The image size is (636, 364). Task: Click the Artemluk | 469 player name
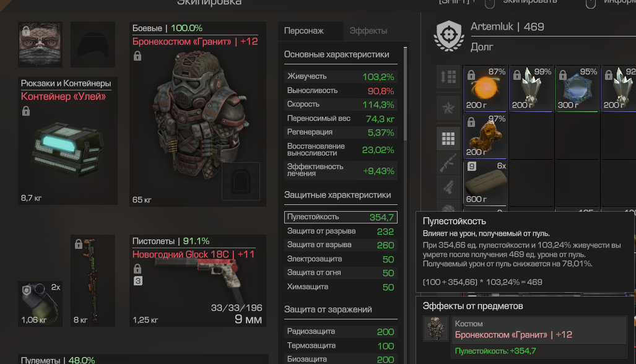[x=507, y=27]
